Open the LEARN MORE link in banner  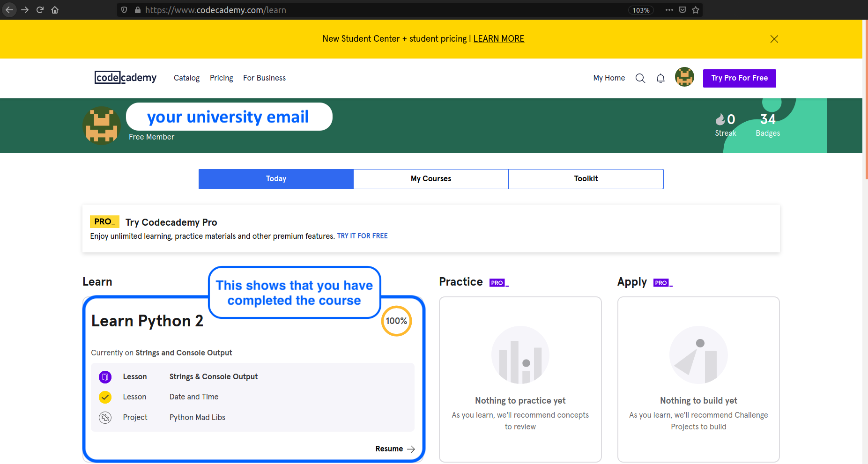(x=499, y=39)
